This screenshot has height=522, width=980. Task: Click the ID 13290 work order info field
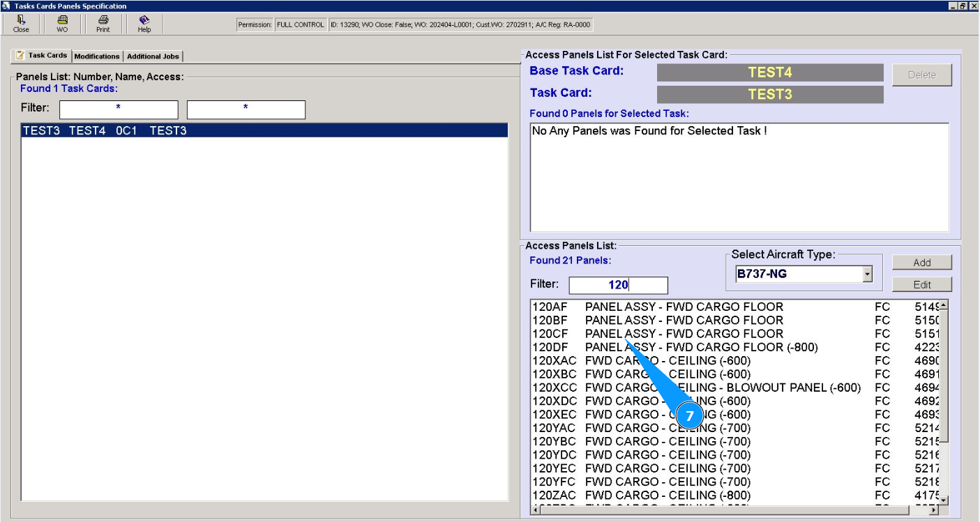(x=460, y=25)
